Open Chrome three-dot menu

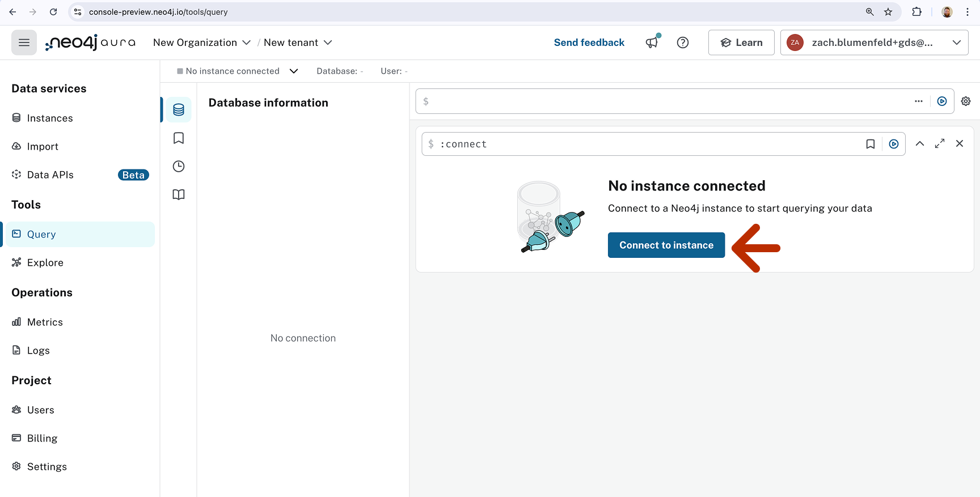point(968,12)
